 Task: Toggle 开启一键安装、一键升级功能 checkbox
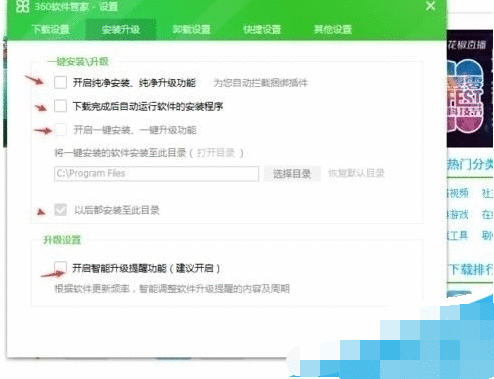(x=60, y=130)
